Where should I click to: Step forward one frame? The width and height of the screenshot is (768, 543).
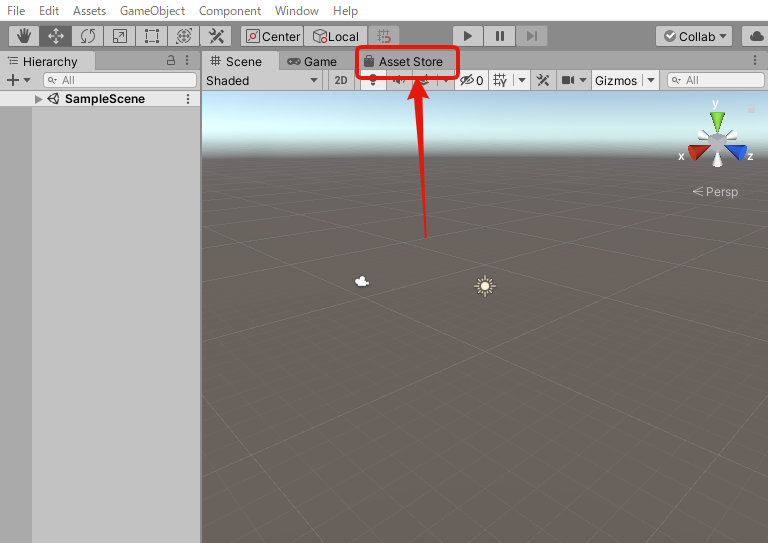[x=531, y=36]
